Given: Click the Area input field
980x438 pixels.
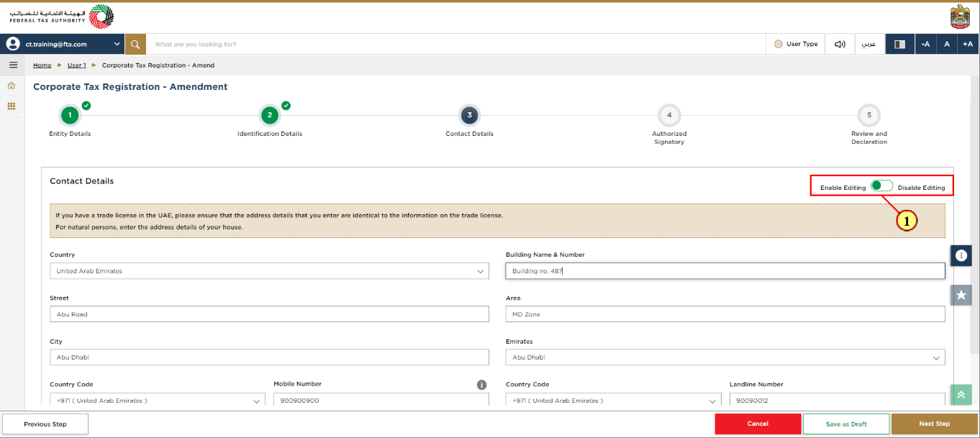Looking at the screenshot, I should 725,314.
